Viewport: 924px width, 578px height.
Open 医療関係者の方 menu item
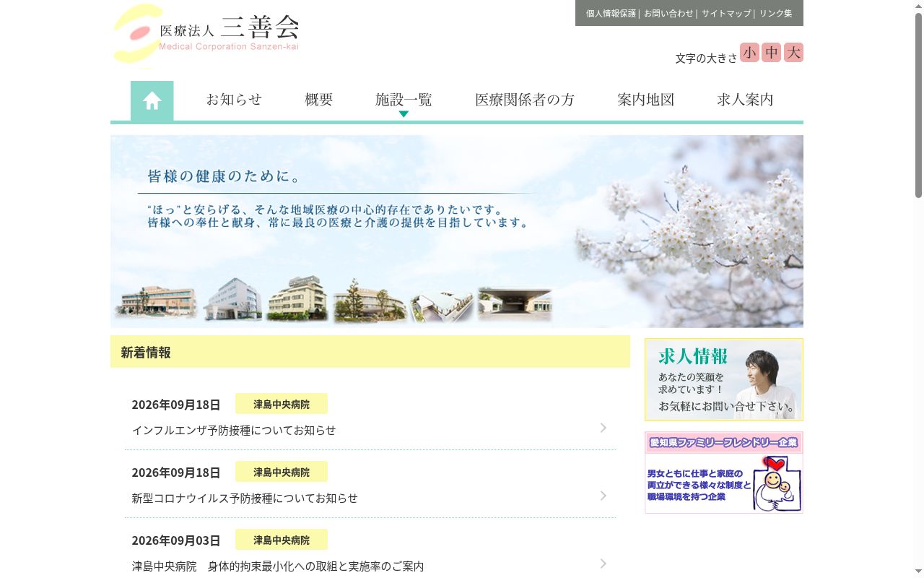525,100
